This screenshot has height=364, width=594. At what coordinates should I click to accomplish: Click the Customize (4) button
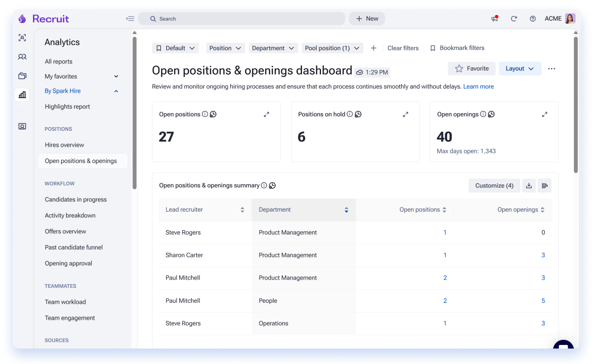pos(495,185)
